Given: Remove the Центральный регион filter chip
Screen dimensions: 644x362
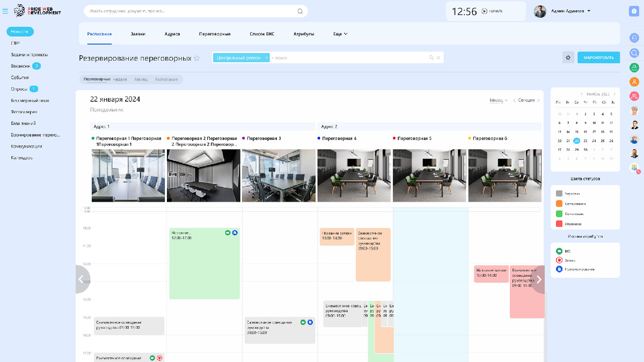Looking at the screenshot, I should [x=266, y=57].
